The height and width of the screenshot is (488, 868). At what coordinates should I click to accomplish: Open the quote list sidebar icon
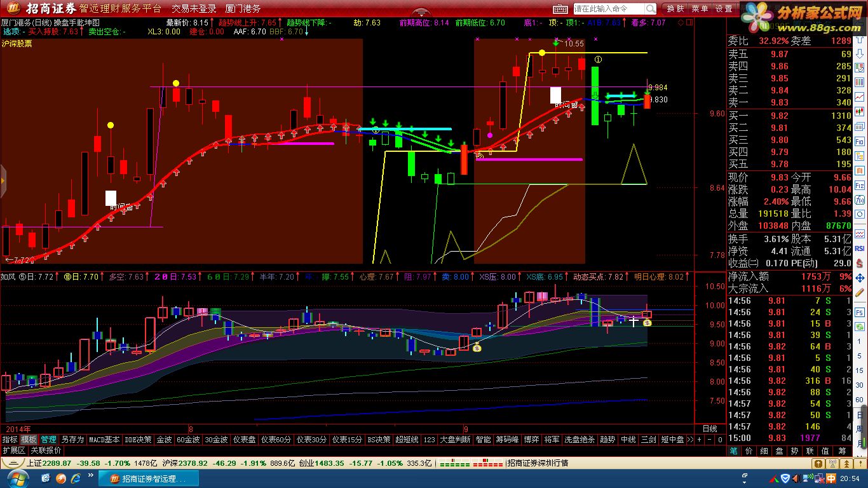[x=860, y=69]
